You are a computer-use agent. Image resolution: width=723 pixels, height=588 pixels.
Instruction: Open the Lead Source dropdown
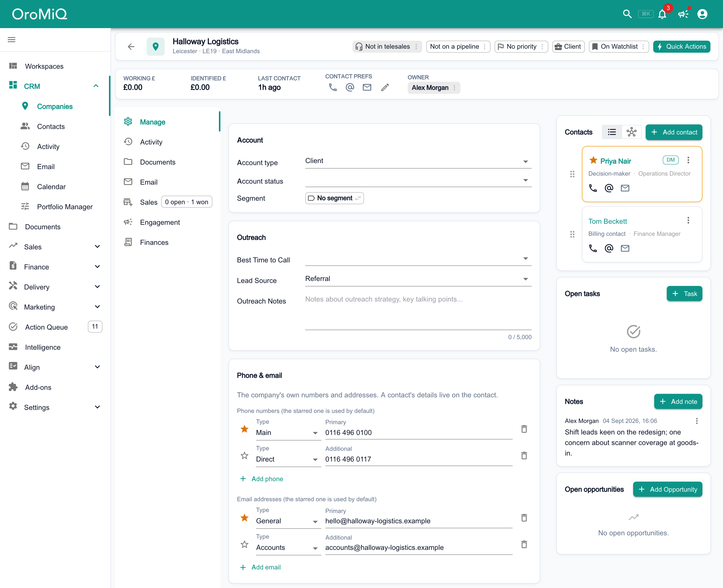pos(418,279)
